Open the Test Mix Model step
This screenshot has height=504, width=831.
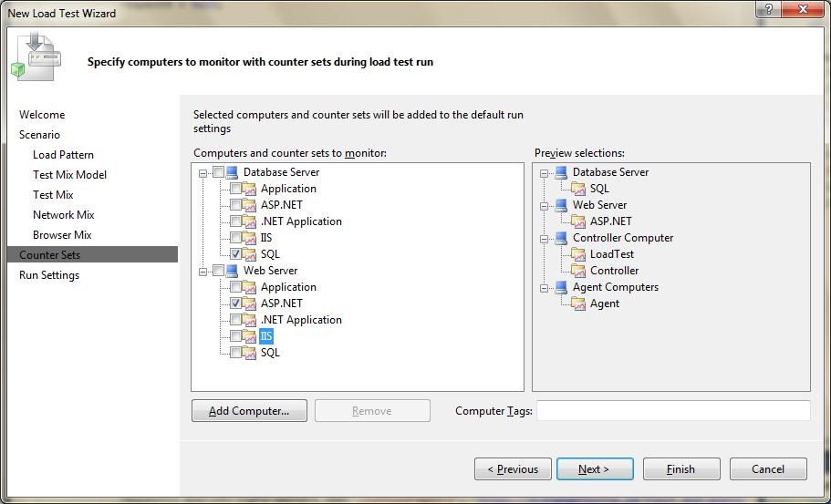pos(69,175)
